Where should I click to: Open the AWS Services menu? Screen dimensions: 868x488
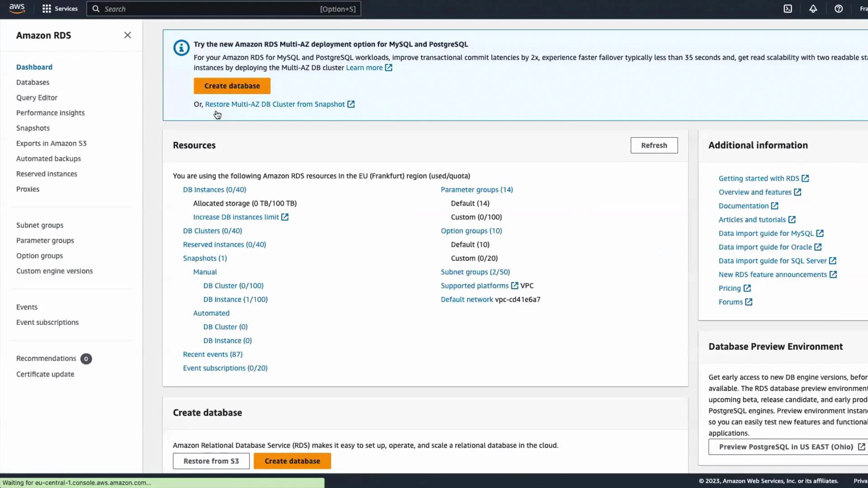[x=60, y=9]
